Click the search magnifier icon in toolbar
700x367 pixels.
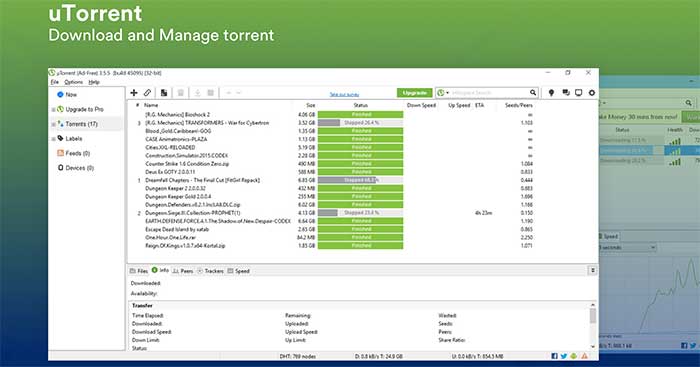pyautogui.click(x=533, y=92)
